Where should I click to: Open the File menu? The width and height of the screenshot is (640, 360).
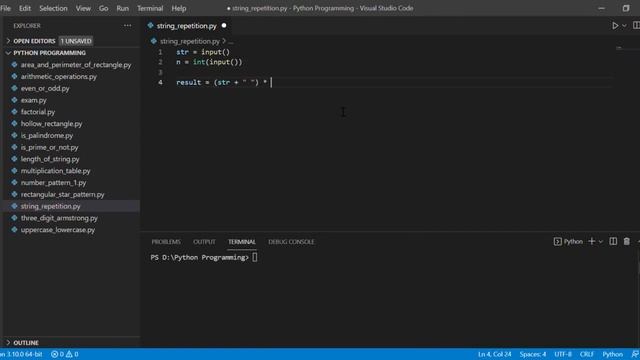pyautogui.click(x=5, y=8)
